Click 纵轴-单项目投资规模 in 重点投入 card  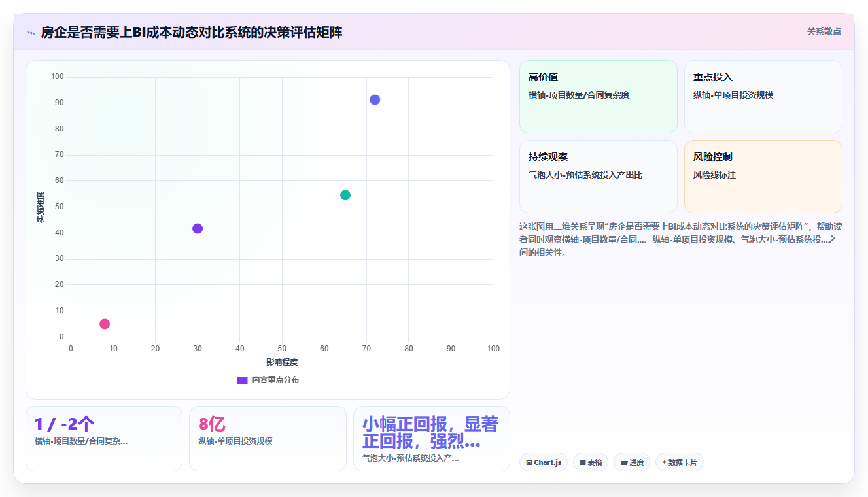pos(733,95)
